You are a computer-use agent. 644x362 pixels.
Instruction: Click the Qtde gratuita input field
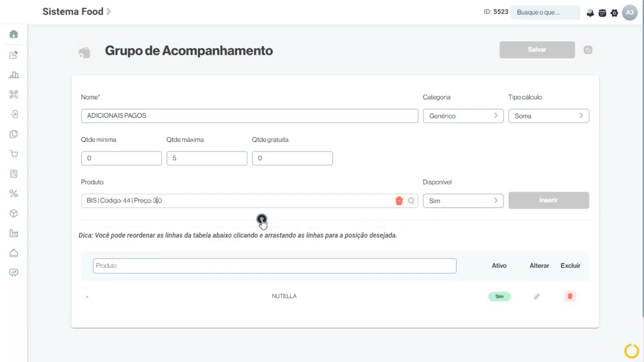coord(292,158)
